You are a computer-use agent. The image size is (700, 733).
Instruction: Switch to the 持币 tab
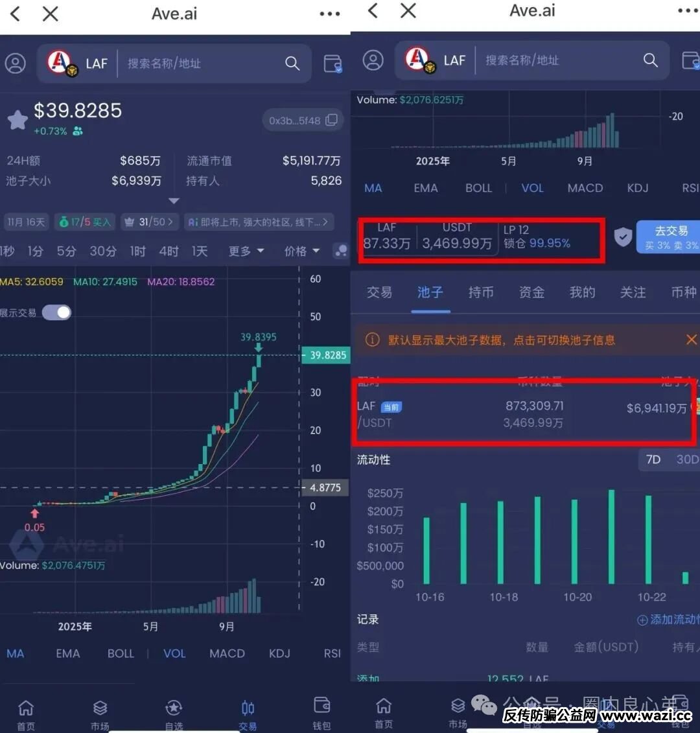pos(480,292)
